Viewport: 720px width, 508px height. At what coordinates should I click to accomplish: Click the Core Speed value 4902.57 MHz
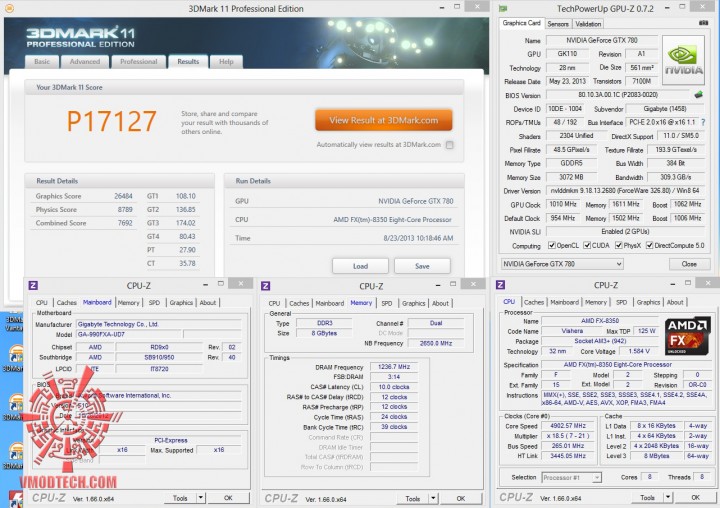tap(568, 426)
